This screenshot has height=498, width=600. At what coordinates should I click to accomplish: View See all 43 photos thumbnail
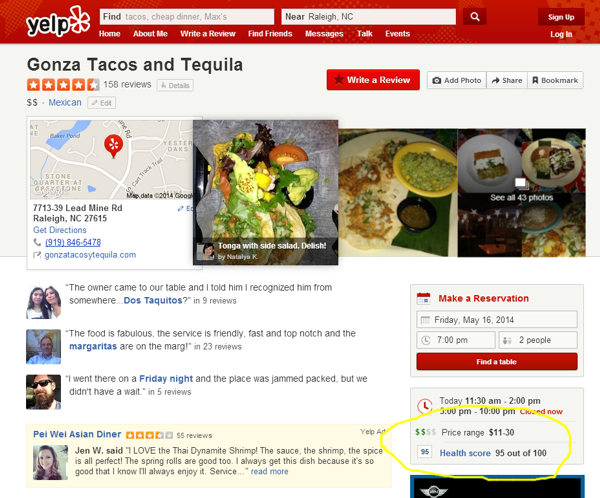click(522, 193)
